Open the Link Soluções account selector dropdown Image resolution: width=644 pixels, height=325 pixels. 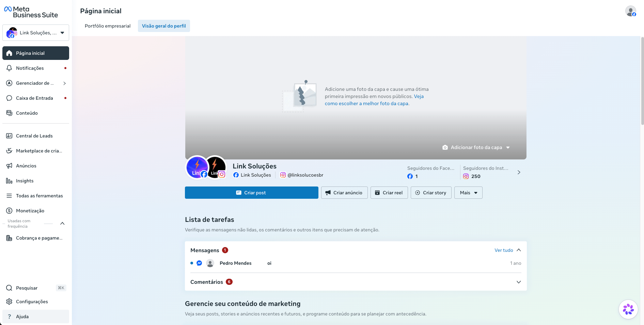point(36,33)
